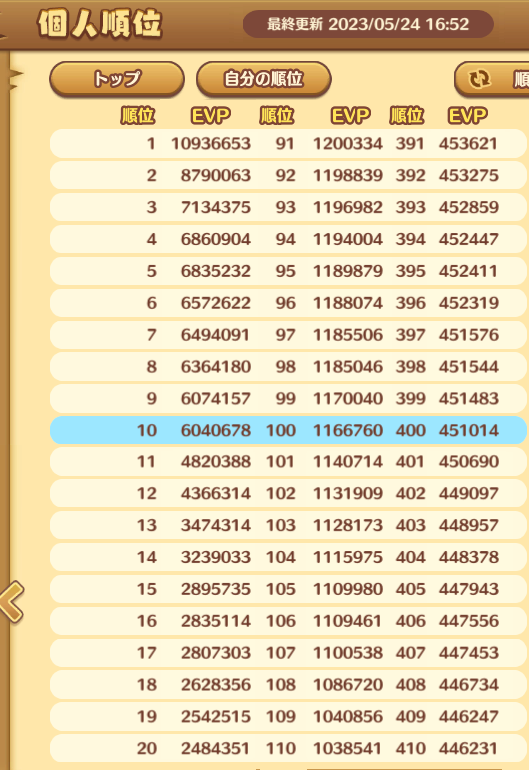This screenshot has width=529, height=770.
Task: Select the highlighted rank 10 row
Action: (x=288, y=430)
